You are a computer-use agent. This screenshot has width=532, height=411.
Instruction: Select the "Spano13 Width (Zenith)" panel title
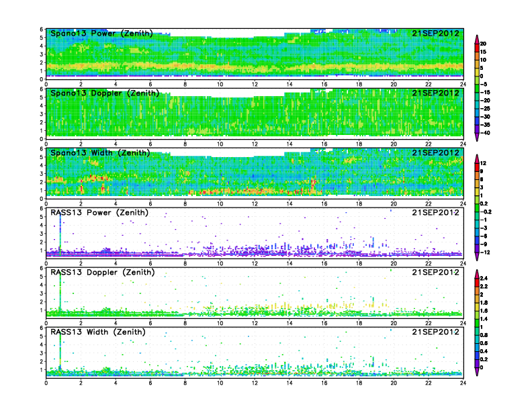pyautogui.click(x=101, y=153)
